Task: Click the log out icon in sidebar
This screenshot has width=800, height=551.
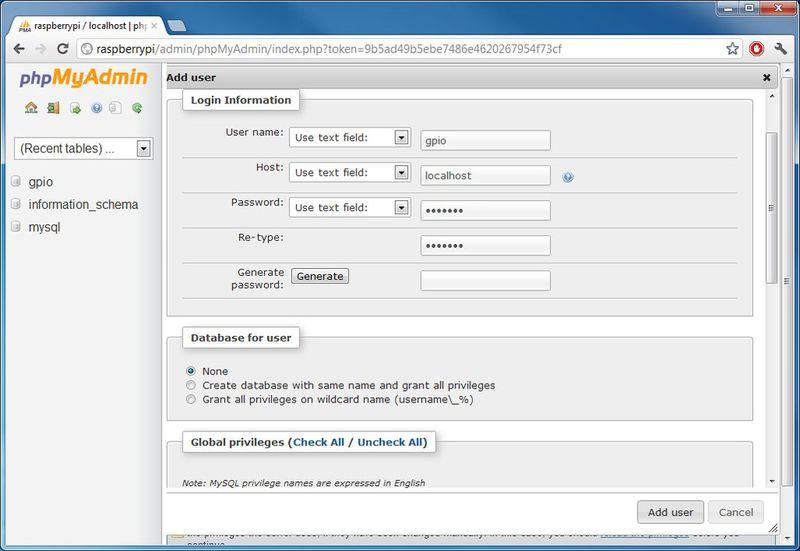Action: (53, 108)
